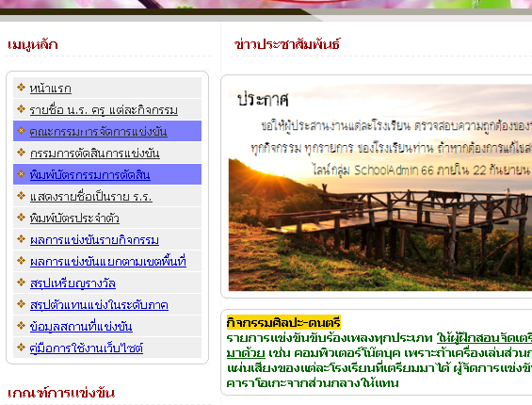532x405 pixels.
Task: Click the underlined word มาด้วย
Action: pos(246,353)
